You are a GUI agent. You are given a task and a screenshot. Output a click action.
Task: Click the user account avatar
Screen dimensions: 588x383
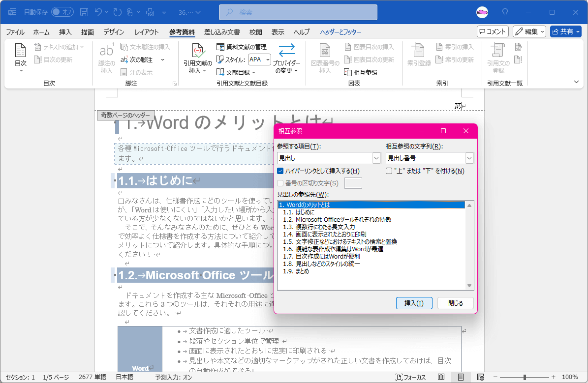coord(482,12)
